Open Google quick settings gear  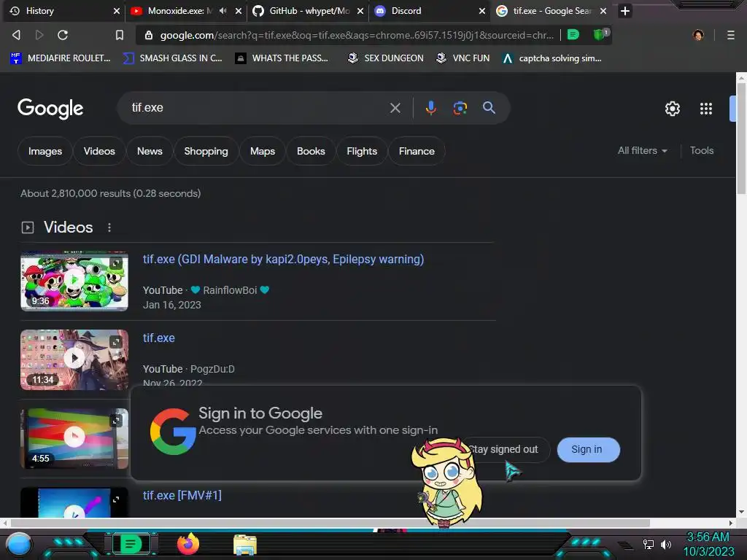tap(672, 109)
